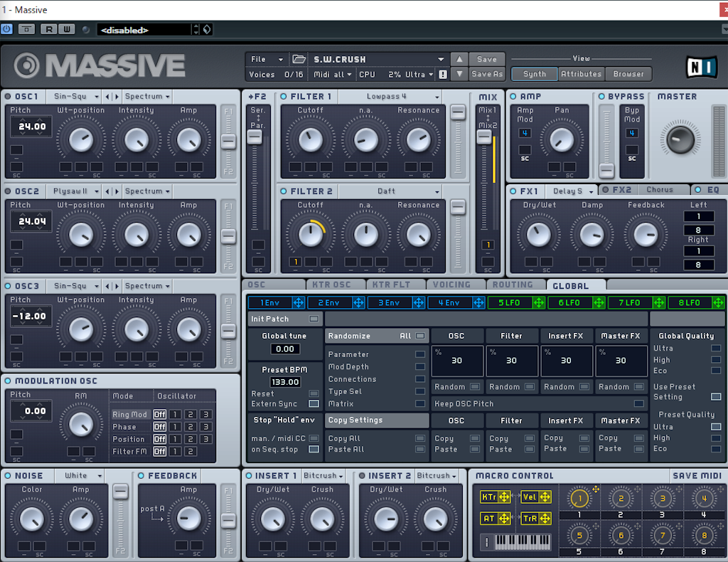
Task: Load next preset with down arrow
Action: 459,74
